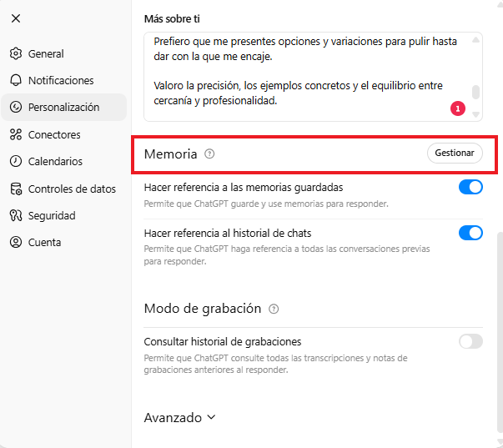Click the Controles de datos database icon
The image size is (503, 448).
[16, 189]
